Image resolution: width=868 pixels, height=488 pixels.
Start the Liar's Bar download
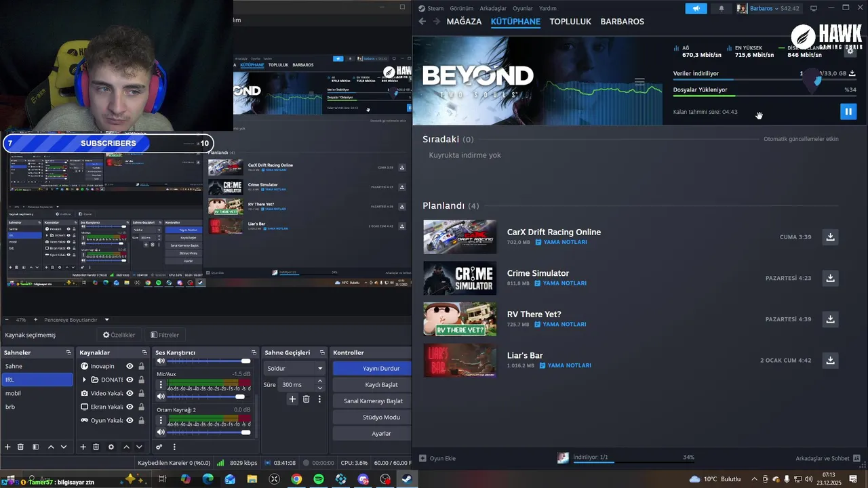[x=830, y=360]
